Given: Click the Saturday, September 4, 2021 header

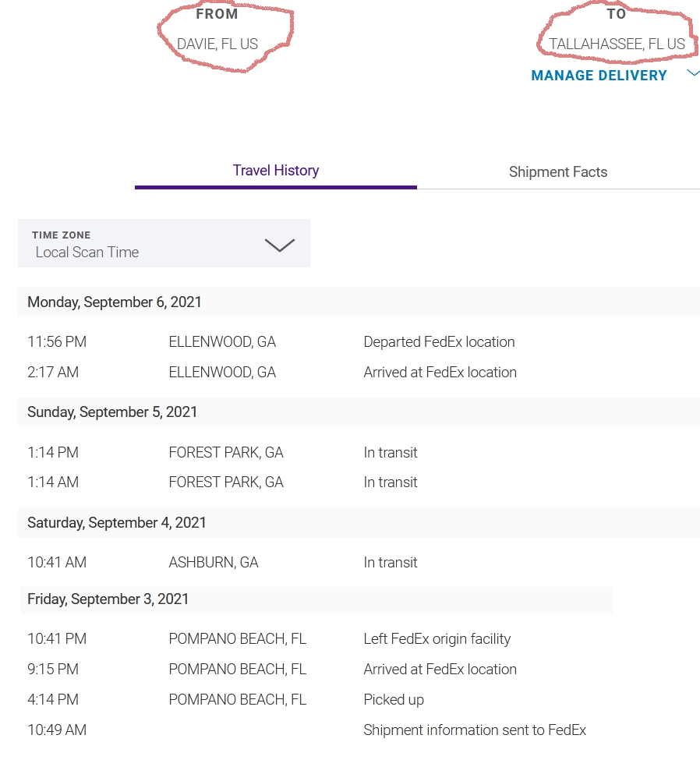Looking at the screenshot, I should (x=117, y=523).
